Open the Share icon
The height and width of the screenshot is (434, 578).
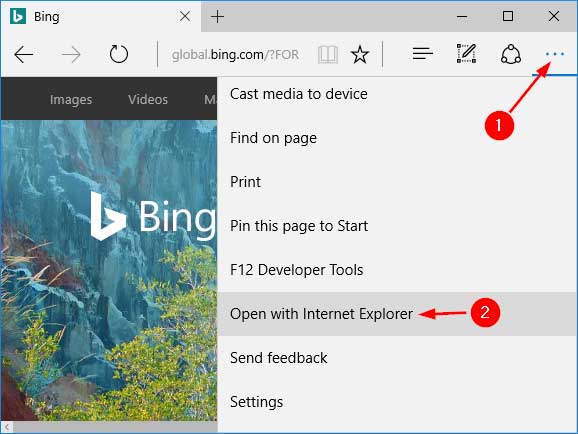tap(511, 54)
